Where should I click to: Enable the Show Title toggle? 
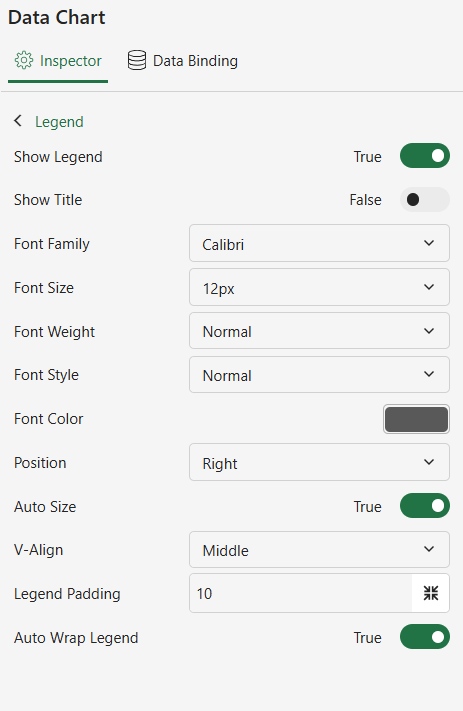tap(425, 200)
